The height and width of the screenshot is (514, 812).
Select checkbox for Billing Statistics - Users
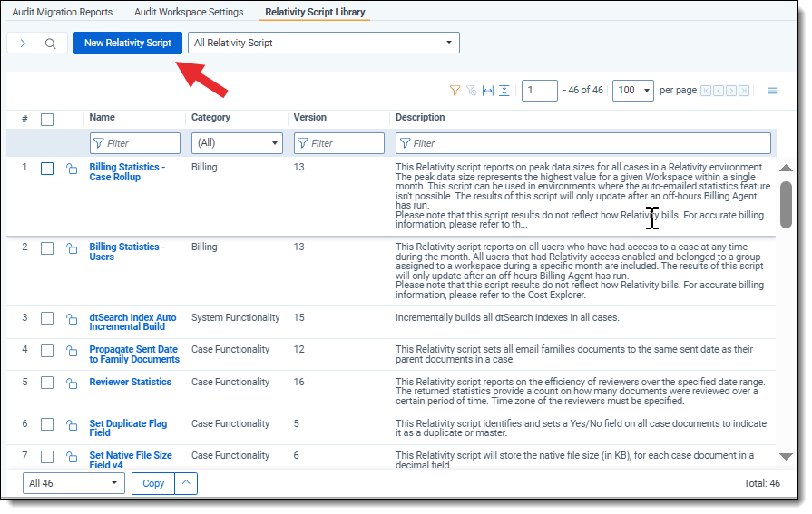47,248
